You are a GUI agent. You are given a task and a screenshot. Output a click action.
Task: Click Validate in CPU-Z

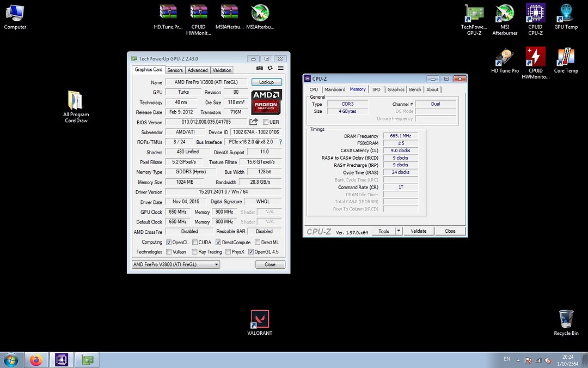[x=419, y=231]
